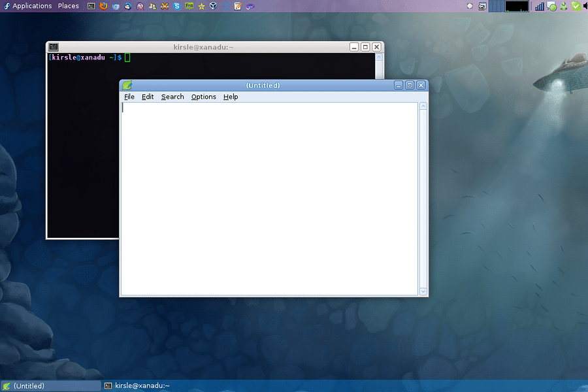The image size is (588, 392).
Task: Click the system monitor graph in the panel
Action: [516, 6]
